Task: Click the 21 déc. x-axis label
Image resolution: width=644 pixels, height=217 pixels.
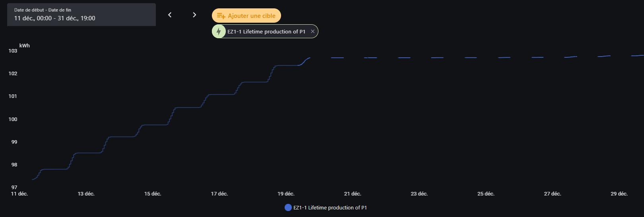Action: click(353, 194)
